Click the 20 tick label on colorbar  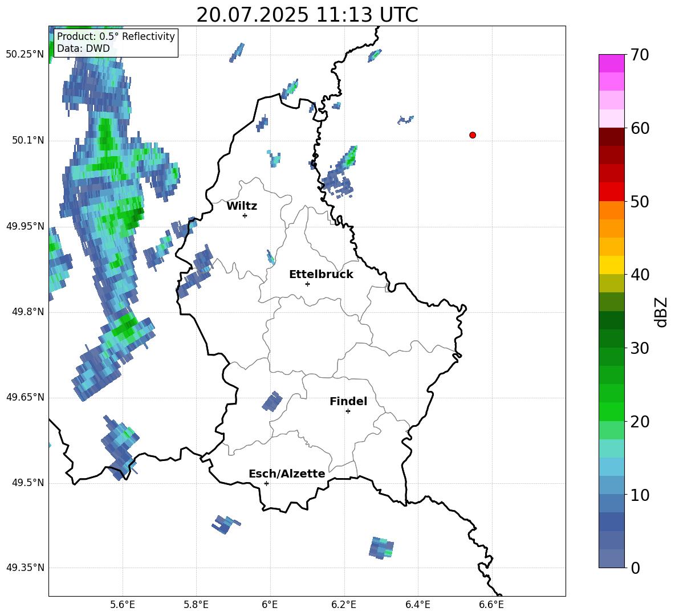click(x=640, y=422)
